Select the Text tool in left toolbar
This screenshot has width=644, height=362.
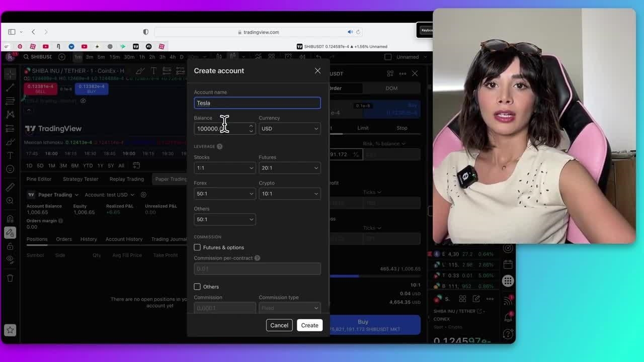click(10, 155)
